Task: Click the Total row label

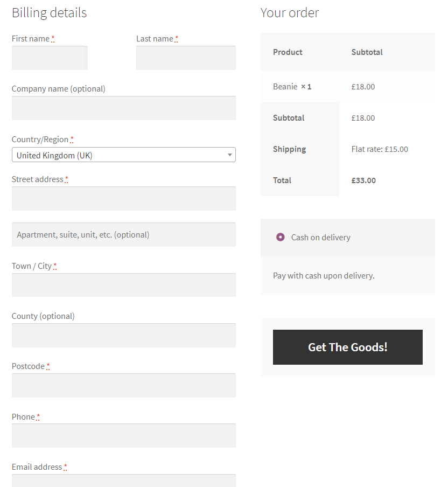Action: click(x=282, y=180)
